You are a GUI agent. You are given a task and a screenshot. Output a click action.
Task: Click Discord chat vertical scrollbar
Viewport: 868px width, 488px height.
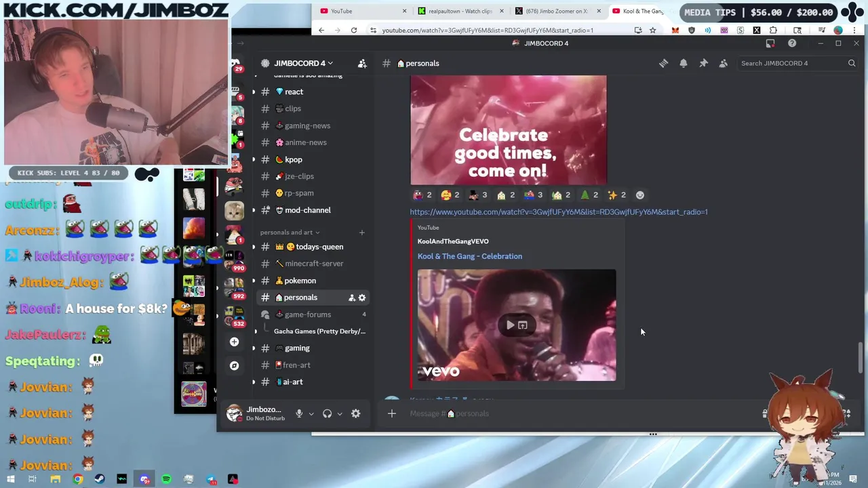pos(861,357)
